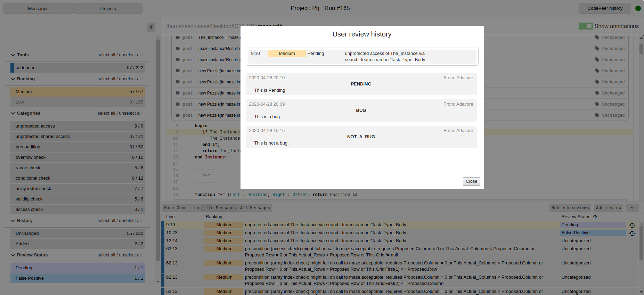This screenshot has height=295, width=644.
Task: Collapse the left filter sidebar arrow
Action: point(151,27)
